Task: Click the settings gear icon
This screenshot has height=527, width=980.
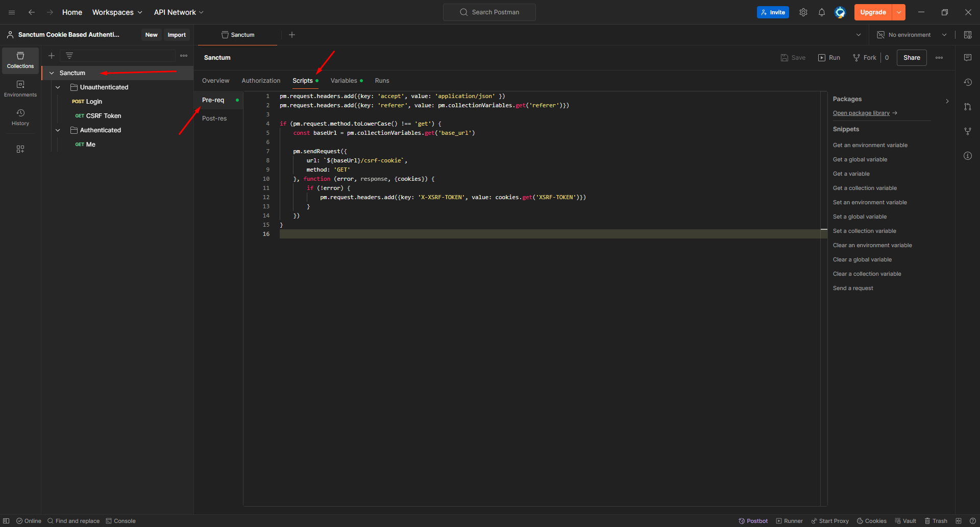Action: [x=803, y=12]
